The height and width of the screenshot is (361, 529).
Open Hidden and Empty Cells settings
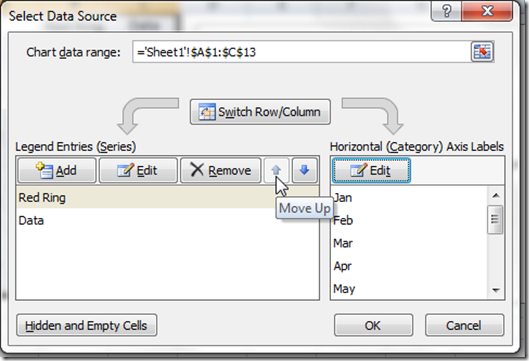pos(87,325)
